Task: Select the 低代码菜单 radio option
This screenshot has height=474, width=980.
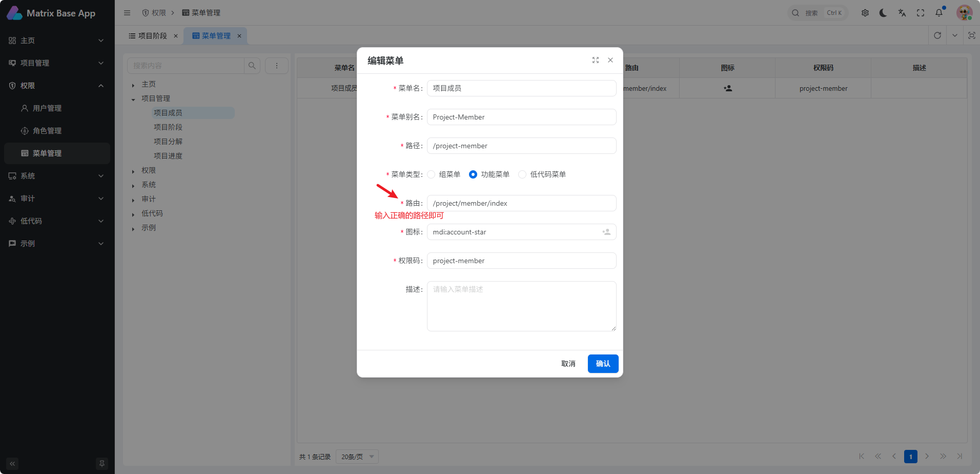Action: click(x=522, y=174)
